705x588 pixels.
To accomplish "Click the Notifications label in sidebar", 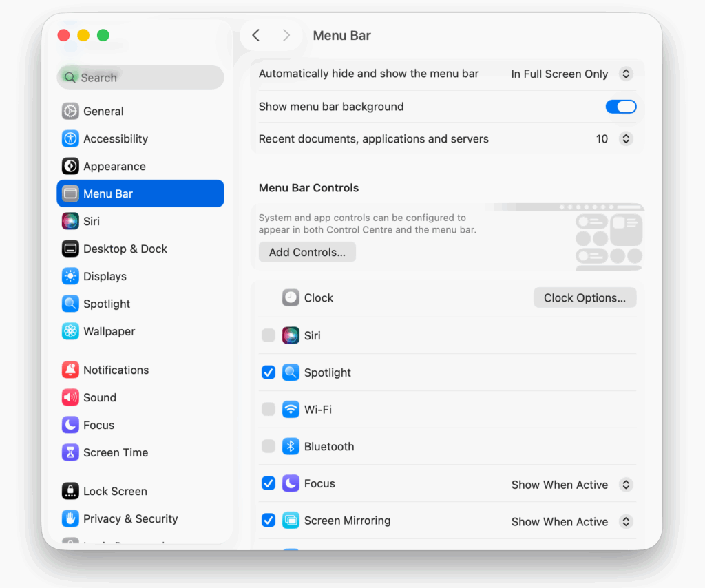I will point(116,370).
